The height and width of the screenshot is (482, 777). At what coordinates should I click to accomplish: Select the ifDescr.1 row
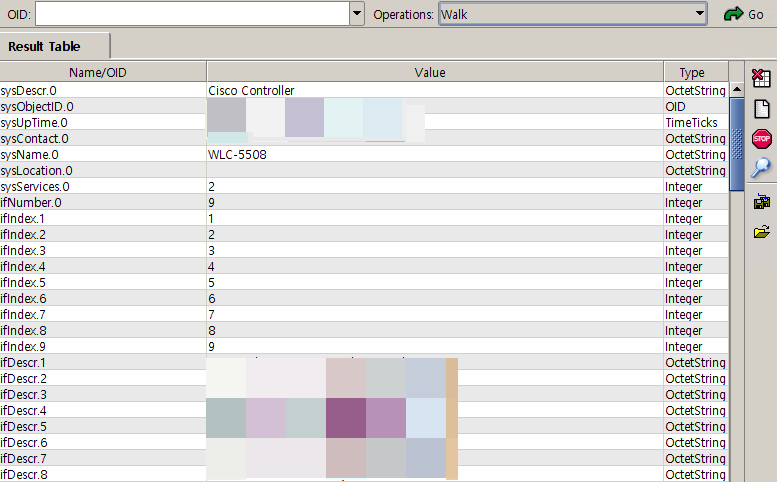(x=364, y=363)
